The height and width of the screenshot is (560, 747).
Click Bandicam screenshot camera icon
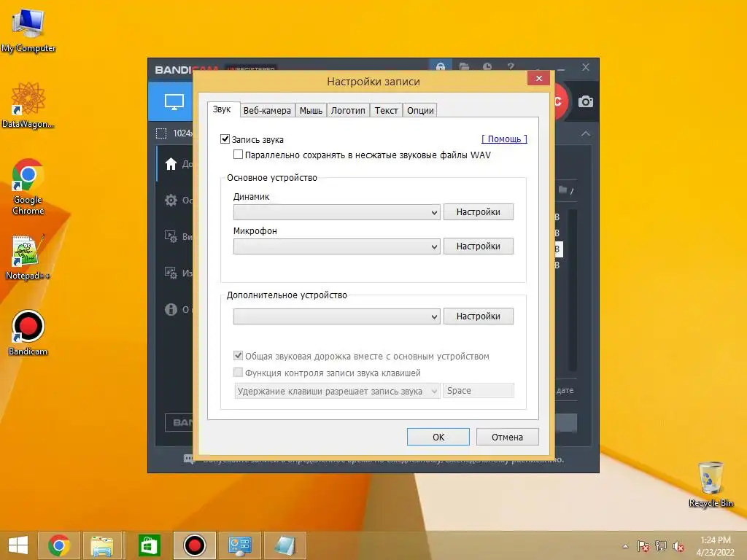pyautogui.click(x=586, y=101)
